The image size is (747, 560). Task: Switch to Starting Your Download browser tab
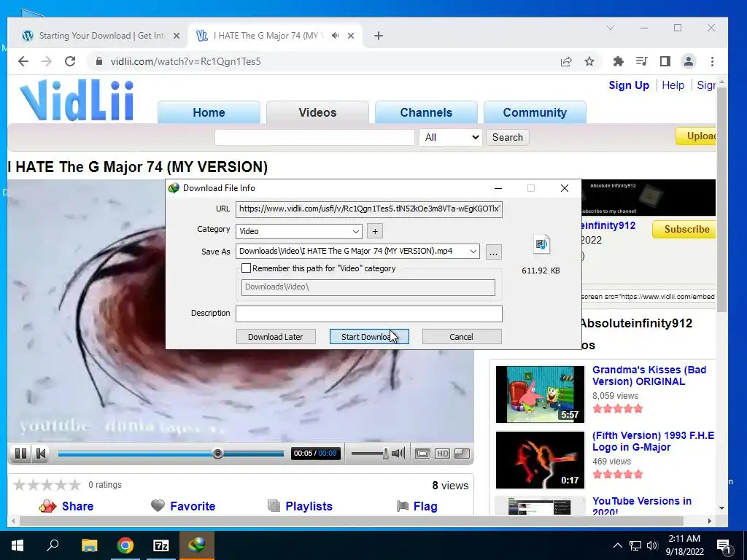click(x=101, y=36)
